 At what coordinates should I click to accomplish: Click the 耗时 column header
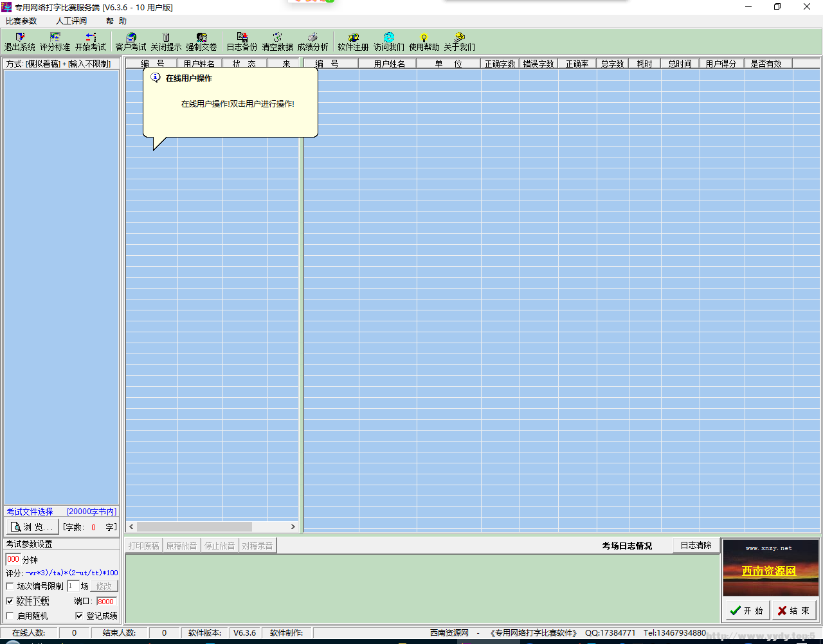[x=644, y=64]
